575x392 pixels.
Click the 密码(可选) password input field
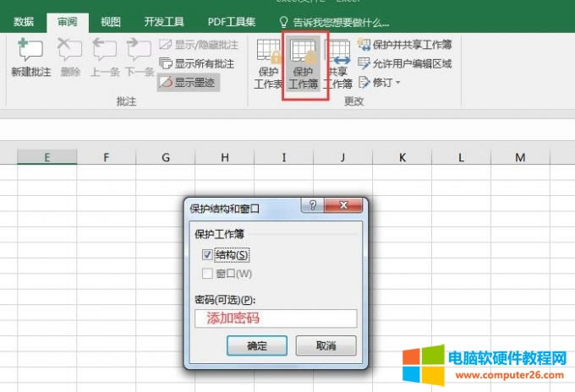276,318
